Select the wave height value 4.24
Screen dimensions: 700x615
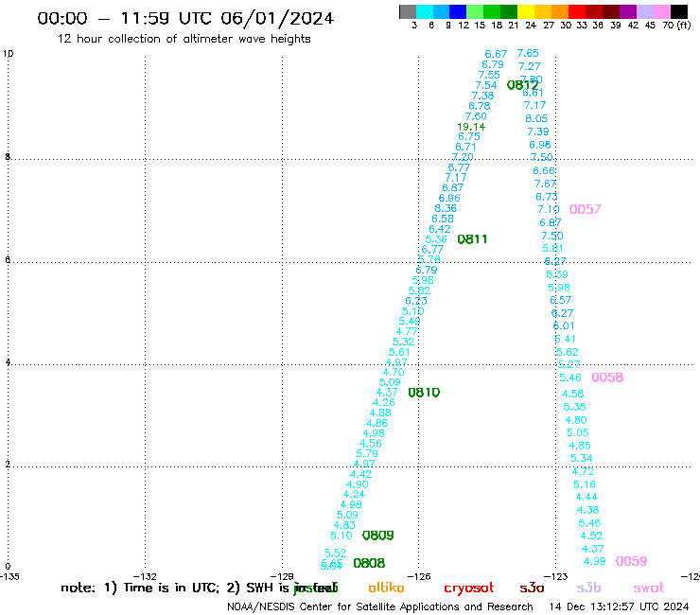click(x=354, y=495)
